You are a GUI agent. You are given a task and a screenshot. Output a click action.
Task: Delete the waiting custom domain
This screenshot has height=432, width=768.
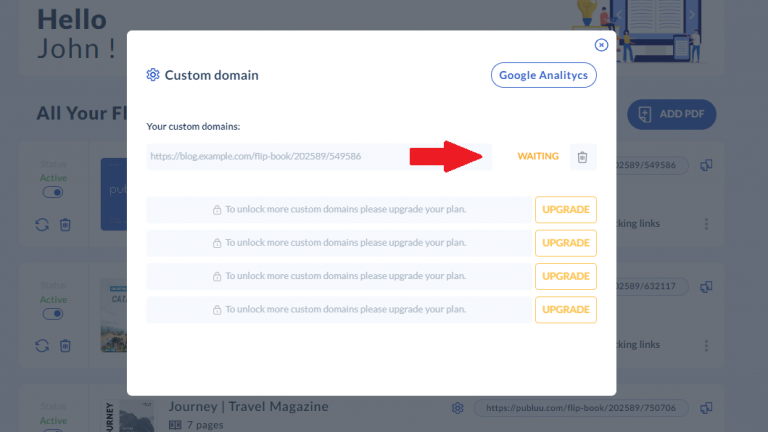(x=583, y=157)
